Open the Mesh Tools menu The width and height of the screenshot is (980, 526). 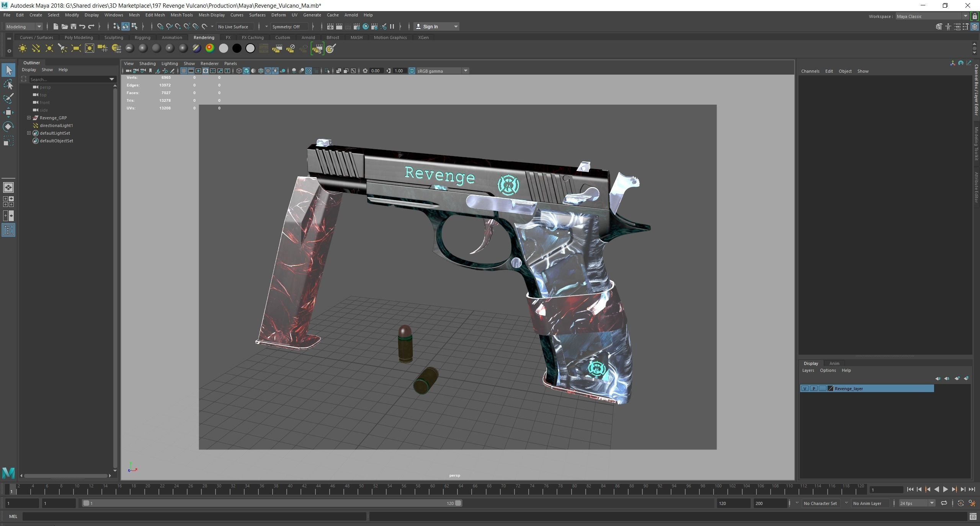click(181, 15)
